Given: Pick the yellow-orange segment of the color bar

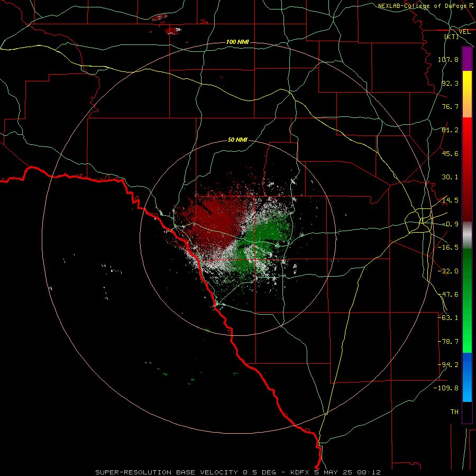Looking at the screenshot, I should [467, 94].
